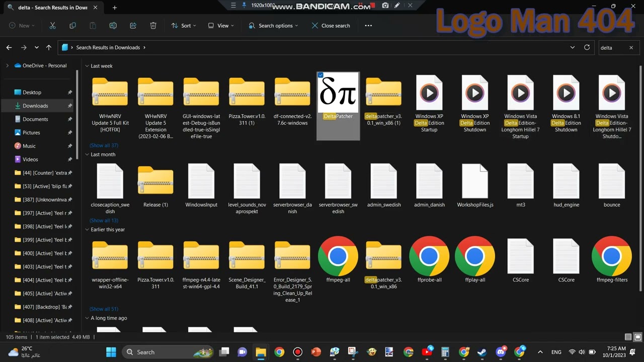Click the Rename icon in toolbar

click(113, 26)
